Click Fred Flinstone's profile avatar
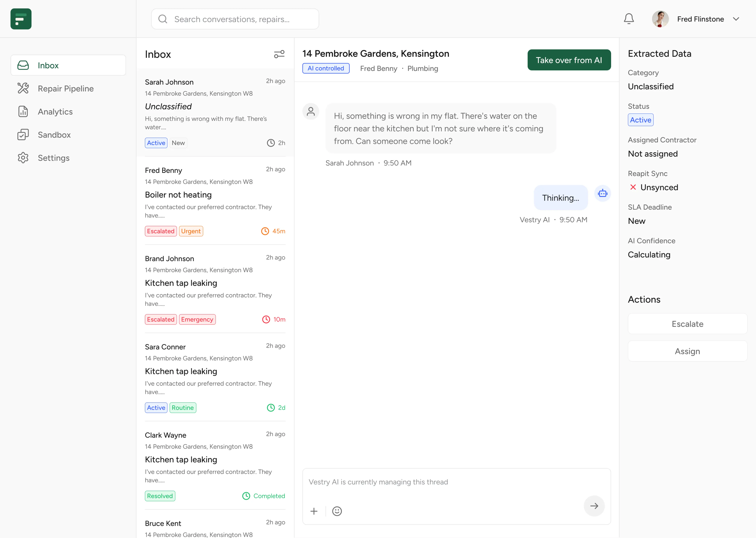The width and height of the screenshot is (756, 538). click(x=660, y=19)
